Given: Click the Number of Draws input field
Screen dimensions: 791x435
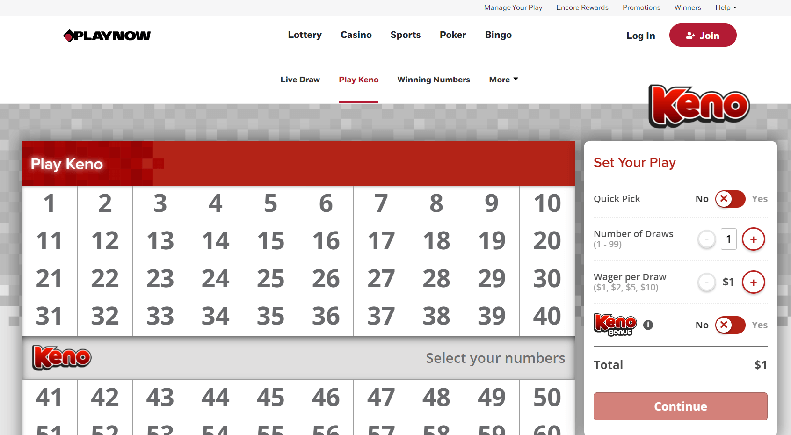Looking at the screenshot, I should click(x=728, y=239).
